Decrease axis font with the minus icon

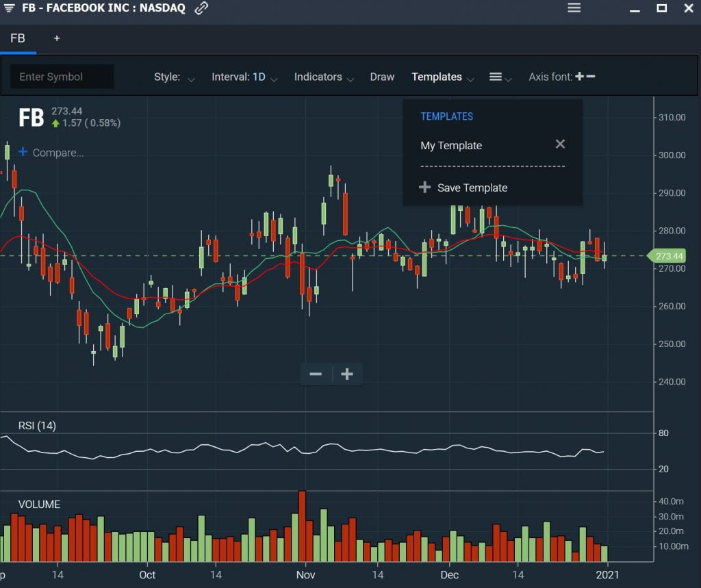(x=591, y=76)
